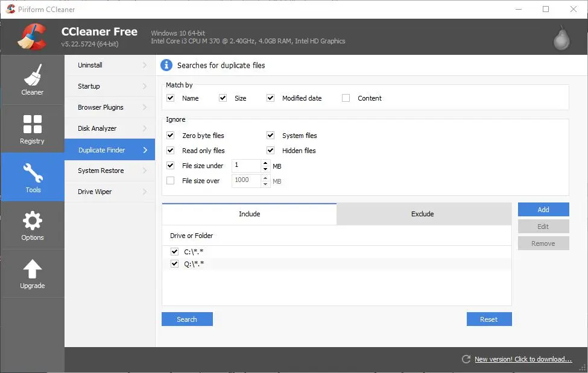Toggle the Size match checkbox

[223, 98]
